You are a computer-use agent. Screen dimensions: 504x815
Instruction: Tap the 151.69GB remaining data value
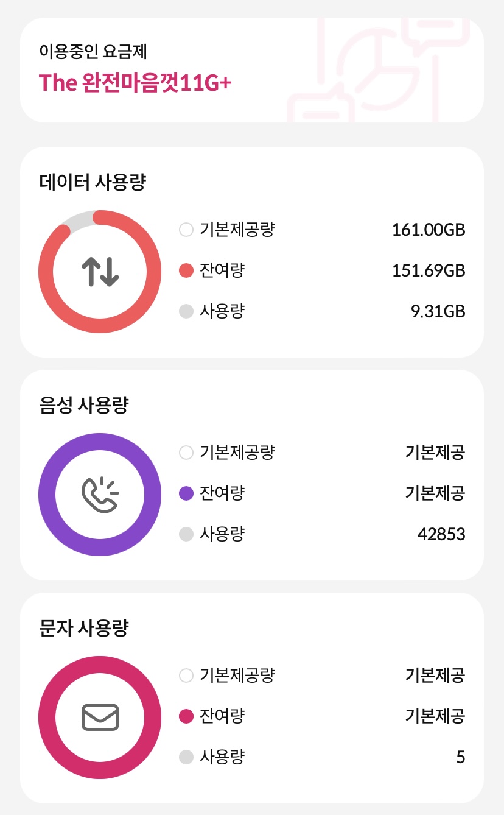click(429, 270)
